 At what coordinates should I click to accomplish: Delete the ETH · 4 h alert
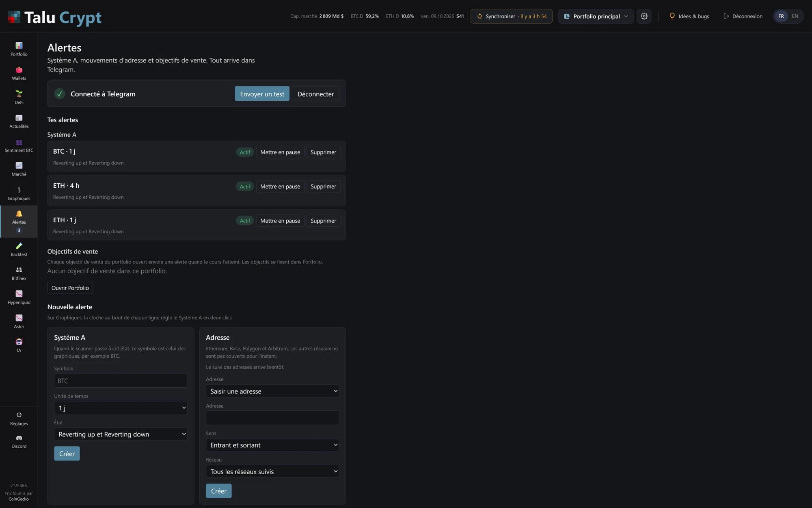(x=323, y=187)
